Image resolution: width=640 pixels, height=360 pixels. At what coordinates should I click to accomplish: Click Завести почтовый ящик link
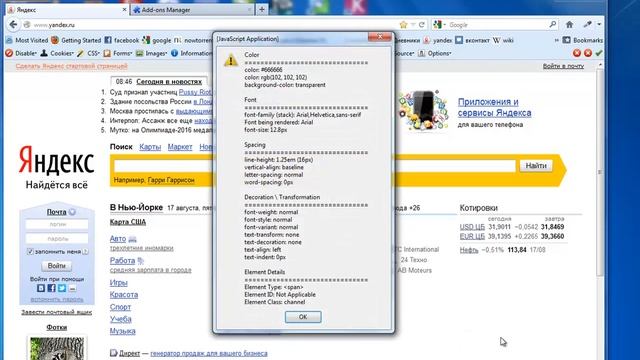tap(56, 312)
